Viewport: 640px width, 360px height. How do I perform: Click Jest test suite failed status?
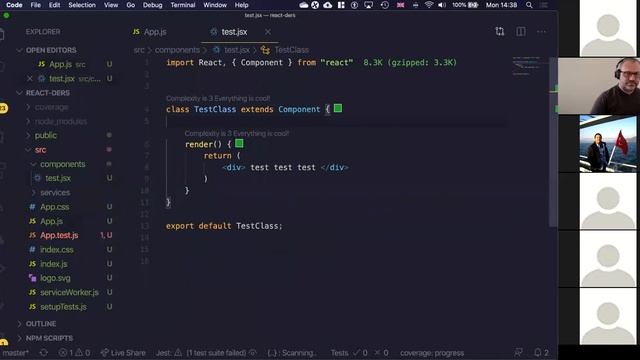point(206,353)
